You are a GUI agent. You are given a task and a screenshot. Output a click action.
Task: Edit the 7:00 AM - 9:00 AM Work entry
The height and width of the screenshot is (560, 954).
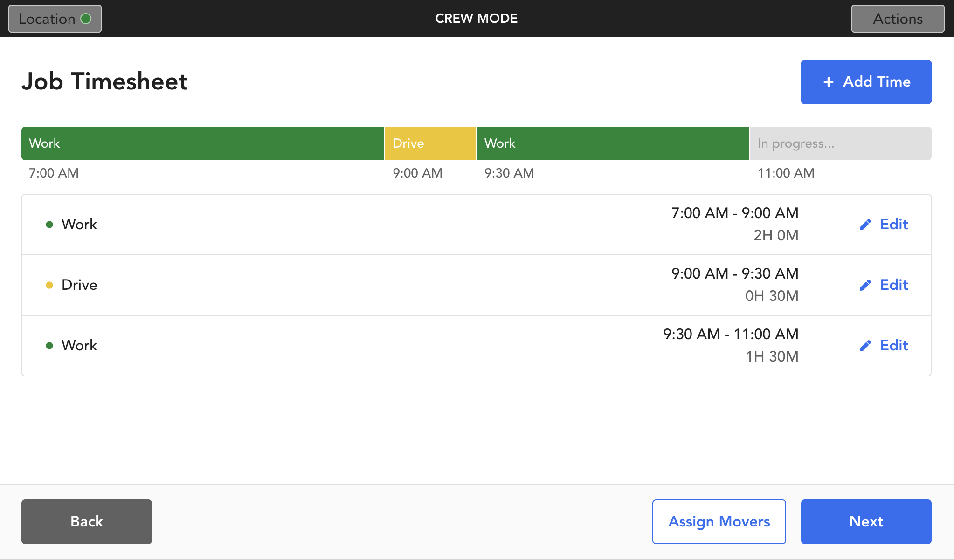tap(884, 225)
